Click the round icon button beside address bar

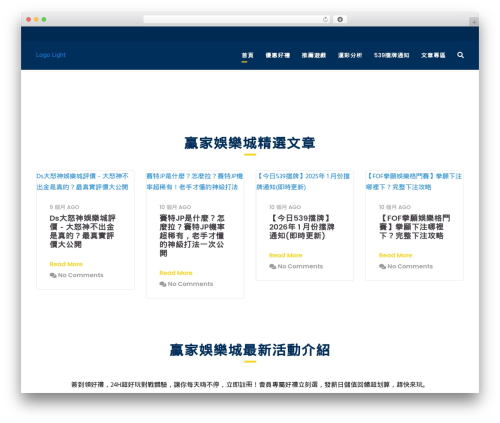340,19
